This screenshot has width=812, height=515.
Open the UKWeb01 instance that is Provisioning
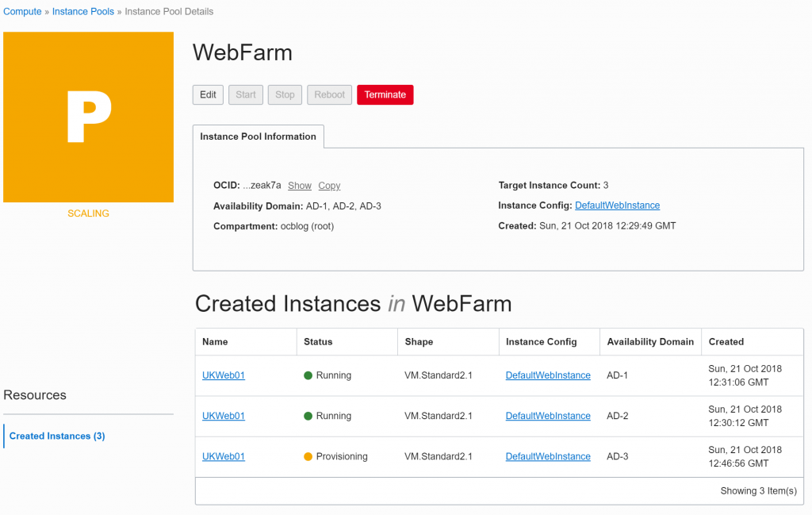click(224, 456)
